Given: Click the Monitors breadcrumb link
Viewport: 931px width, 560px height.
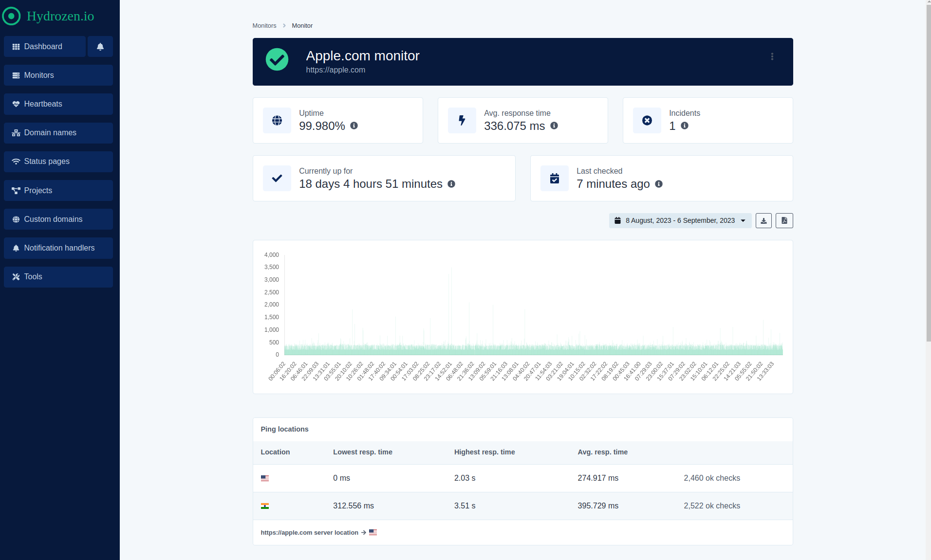Looking at the screenshot, I should pos(264,26).
